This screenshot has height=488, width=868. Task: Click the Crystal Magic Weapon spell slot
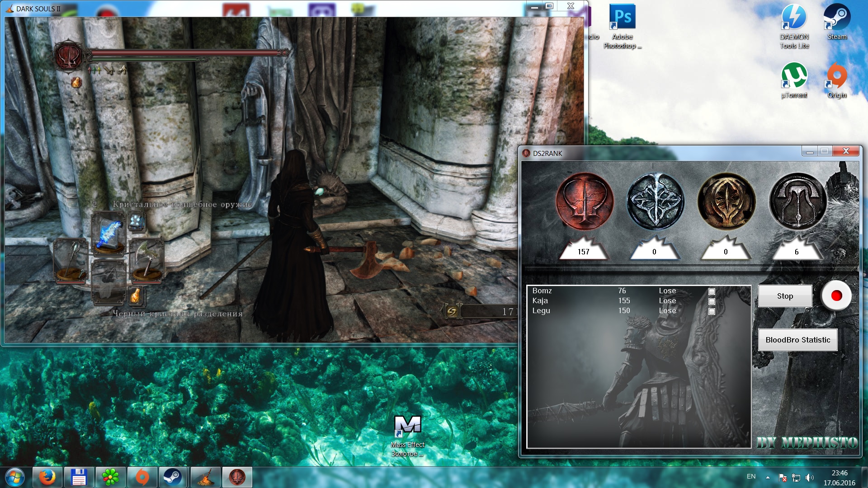pyautogui.click(x=109, y=235)
